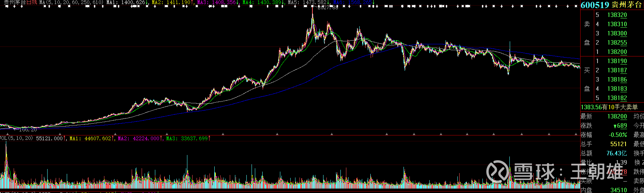Select the 2627.88 peak price marker

(x=328, y=7)
